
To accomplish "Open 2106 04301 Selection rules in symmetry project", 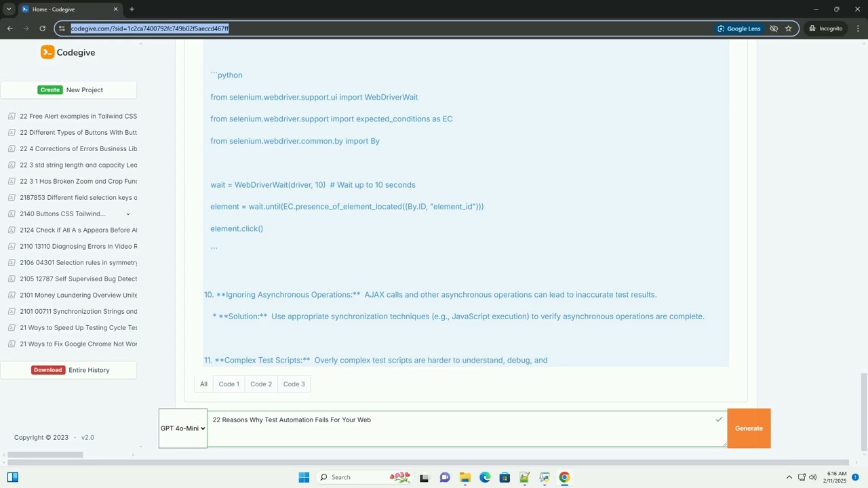I will [x=78, y=262].
